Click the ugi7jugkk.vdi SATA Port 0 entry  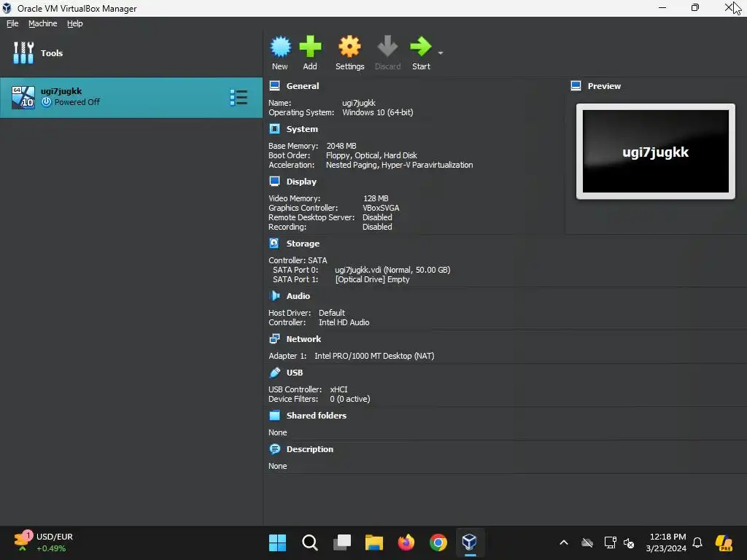pyautogui.click(x=392, y=270)
